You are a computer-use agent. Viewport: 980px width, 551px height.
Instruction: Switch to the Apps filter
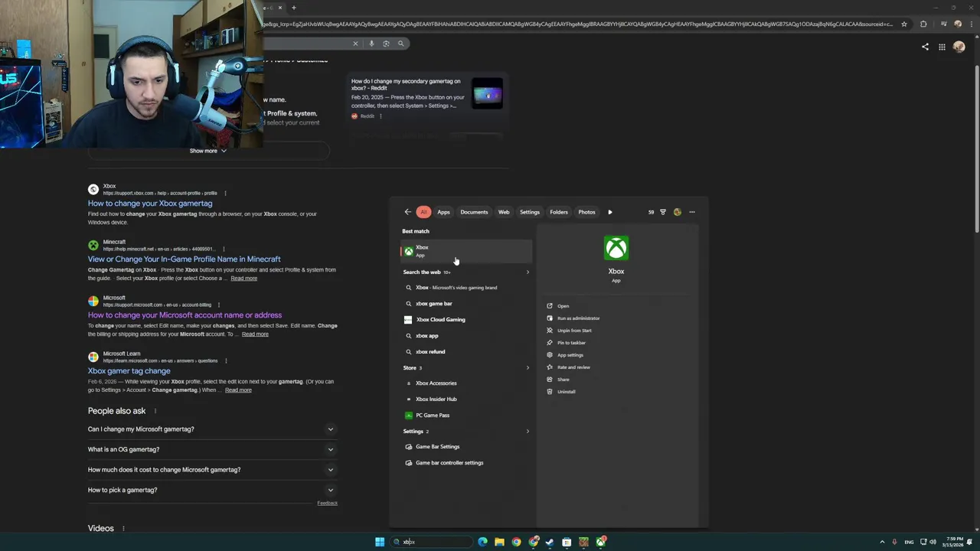(443, 212)
